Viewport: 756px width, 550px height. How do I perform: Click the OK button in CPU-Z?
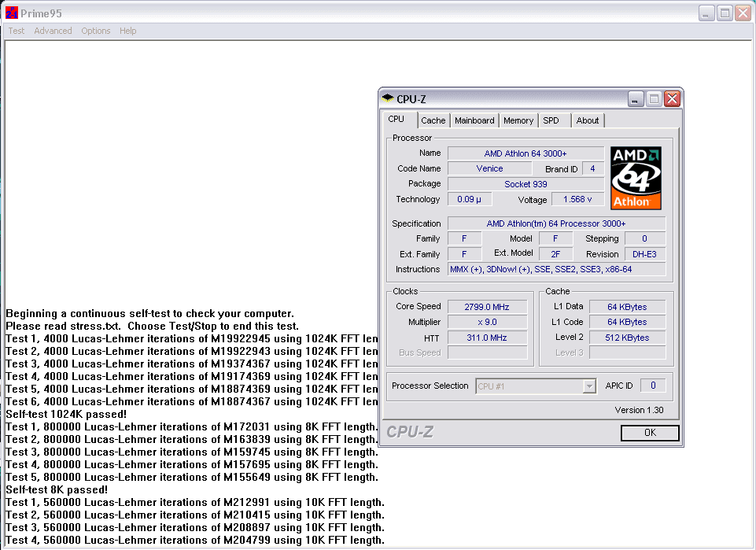tap(650, 433)
